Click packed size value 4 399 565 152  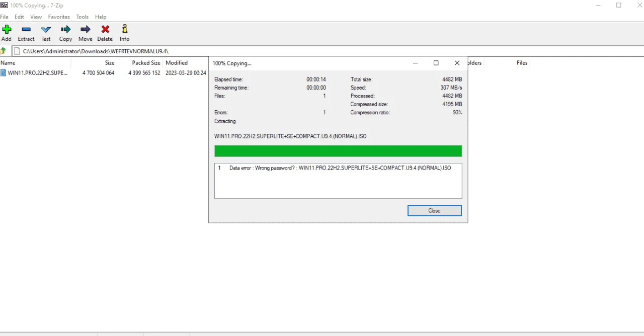coord(144,73)
